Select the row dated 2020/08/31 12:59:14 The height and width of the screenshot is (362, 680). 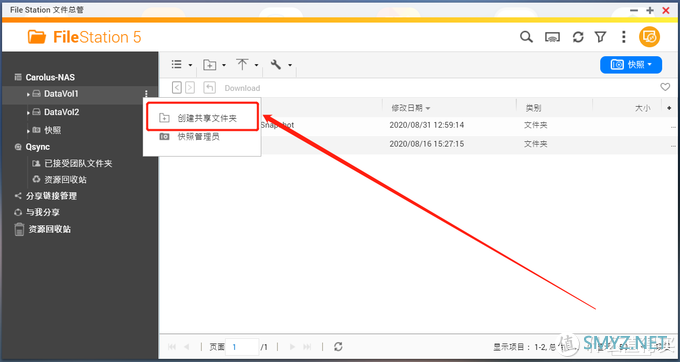pyautogui.click(x=418, y=125)
